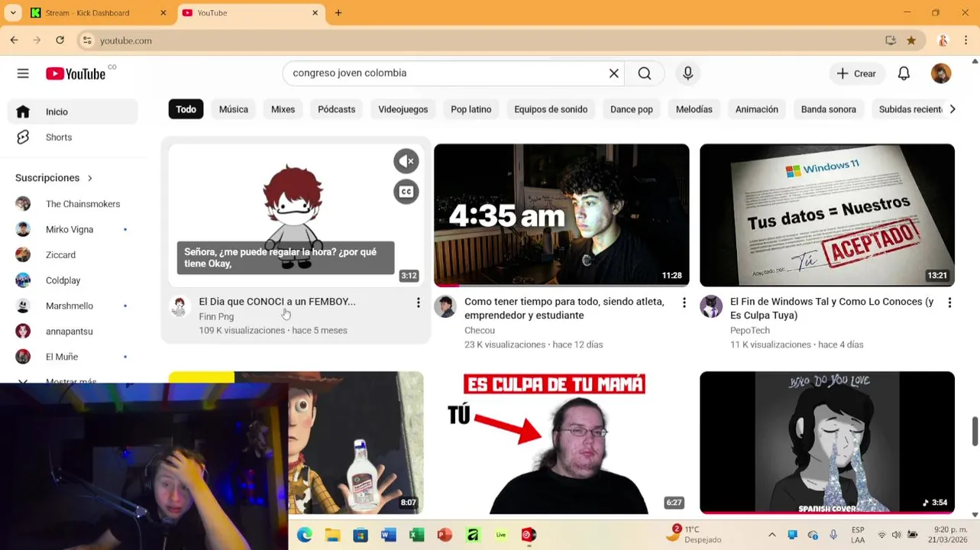Image resolution: width=980 pixels, height=550 pixels.
Task: Open the YouTube hamburger guide menu
Action: pos(23,73)
